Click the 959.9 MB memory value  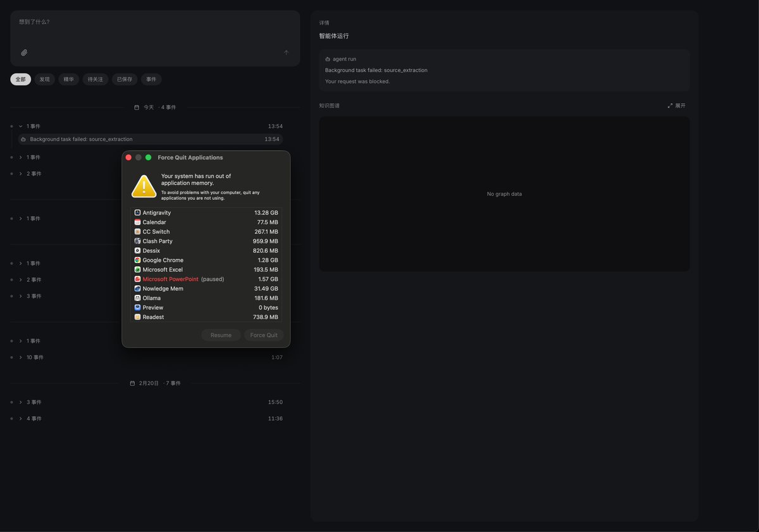coord(266,241)
